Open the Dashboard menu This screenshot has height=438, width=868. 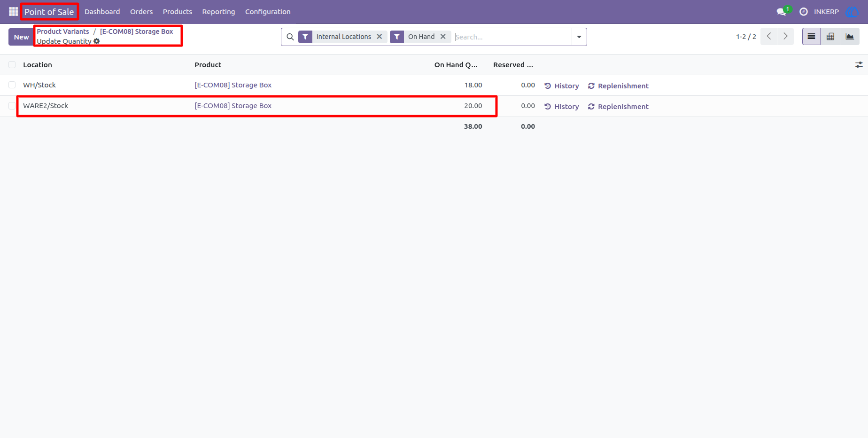coord(102,12)
